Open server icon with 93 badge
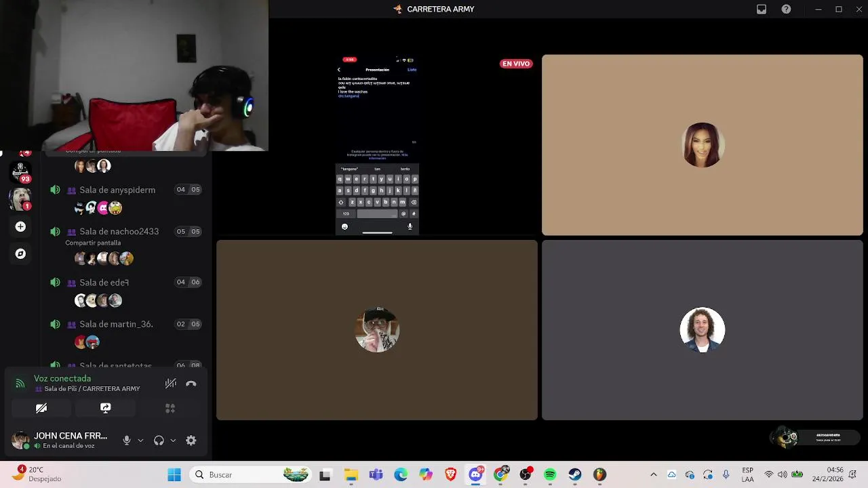The width and height of the screenshot is (868, 488). pyautogui.click(x=20, y=171)
